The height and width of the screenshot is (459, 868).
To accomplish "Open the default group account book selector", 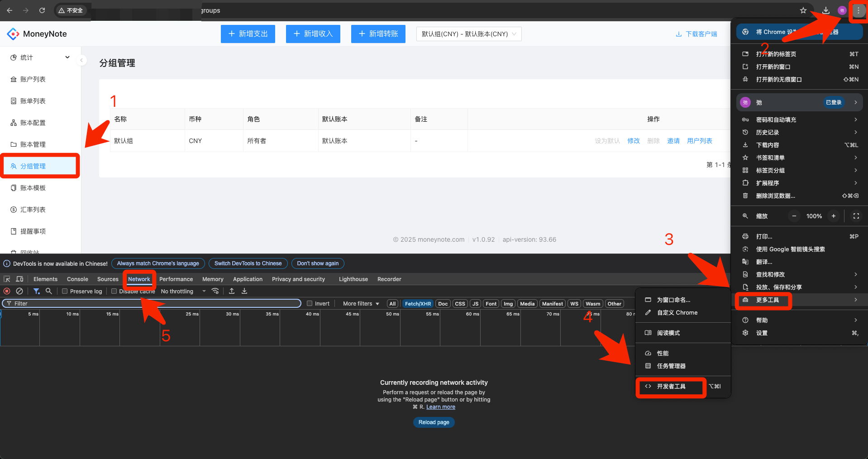I will pos(468,34).
